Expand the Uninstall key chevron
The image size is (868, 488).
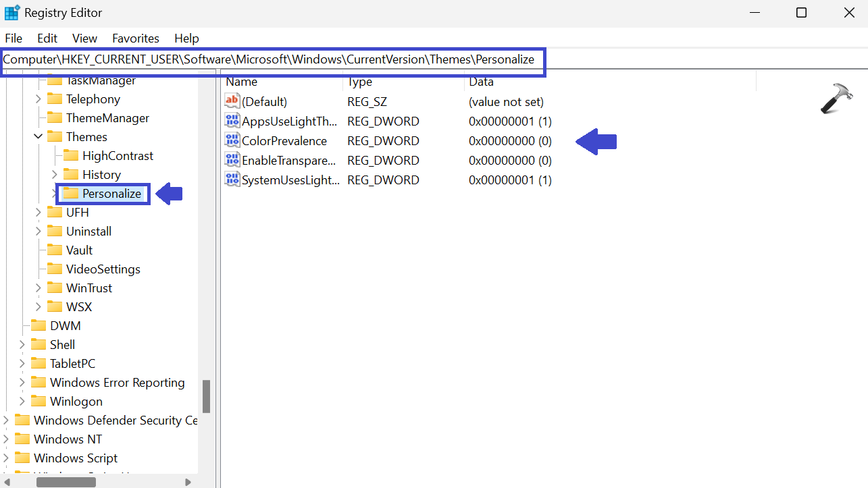[x=39, y=232]
